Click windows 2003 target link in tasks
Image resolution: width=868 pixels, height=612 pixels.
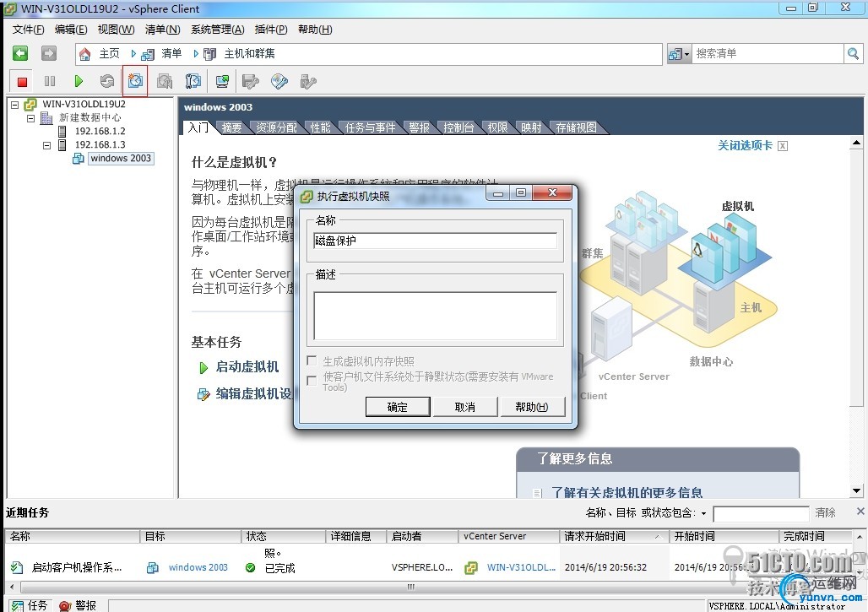coord(198,567)
